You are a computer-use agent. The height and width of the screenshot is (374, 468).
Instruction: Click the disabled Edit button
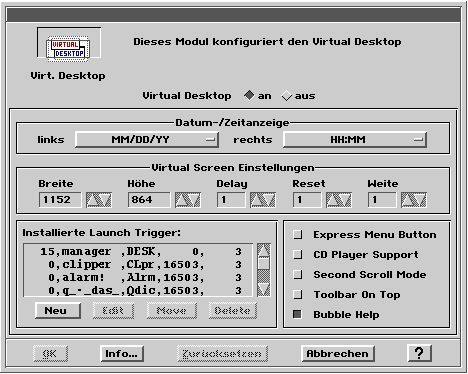pos(113,311)
